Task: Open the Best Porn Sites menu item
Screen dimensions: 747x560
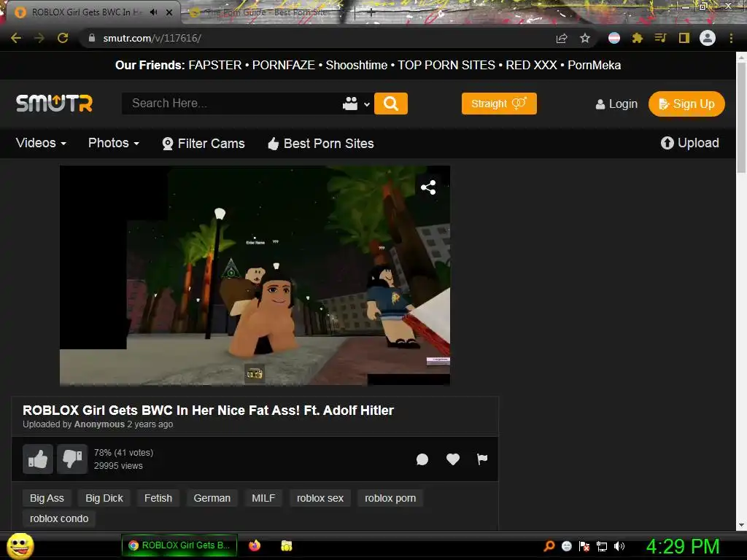Action: point(321,144)
